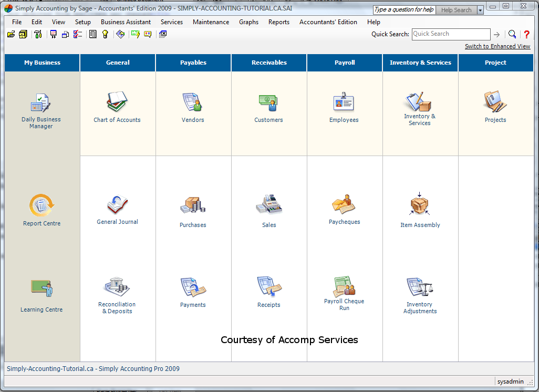The height and width of the screenshot is (392, 539).
Task: Click the Simply-Accounting-Tutorial.ca status bar text
Action: (x=93, y=369)
